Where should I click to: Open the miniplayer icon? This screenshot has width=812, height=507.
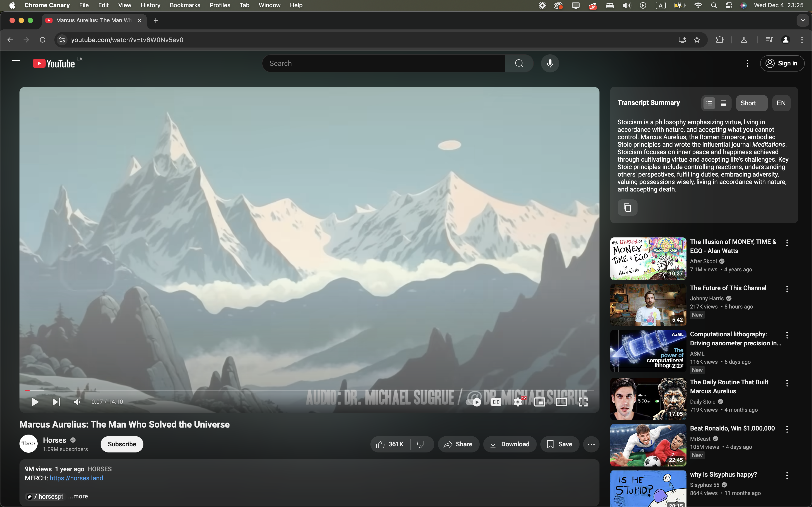coord(539,402)
